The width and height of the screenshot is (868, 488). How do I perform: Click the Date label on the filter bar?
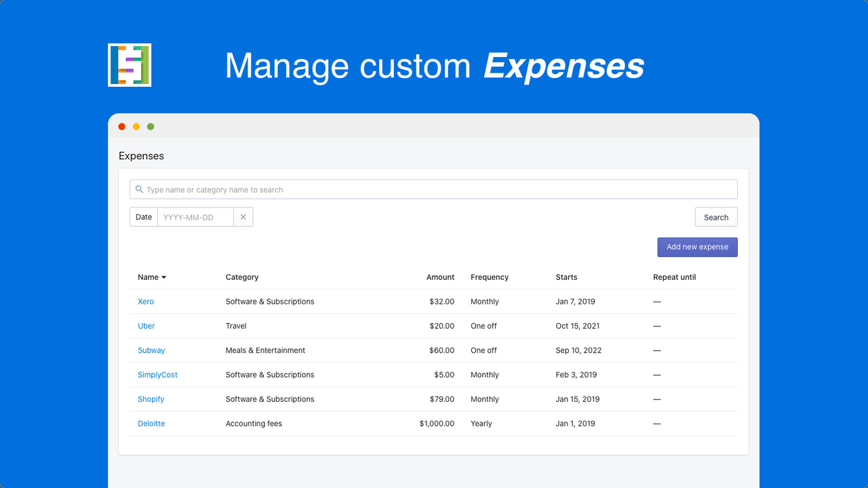143,216
